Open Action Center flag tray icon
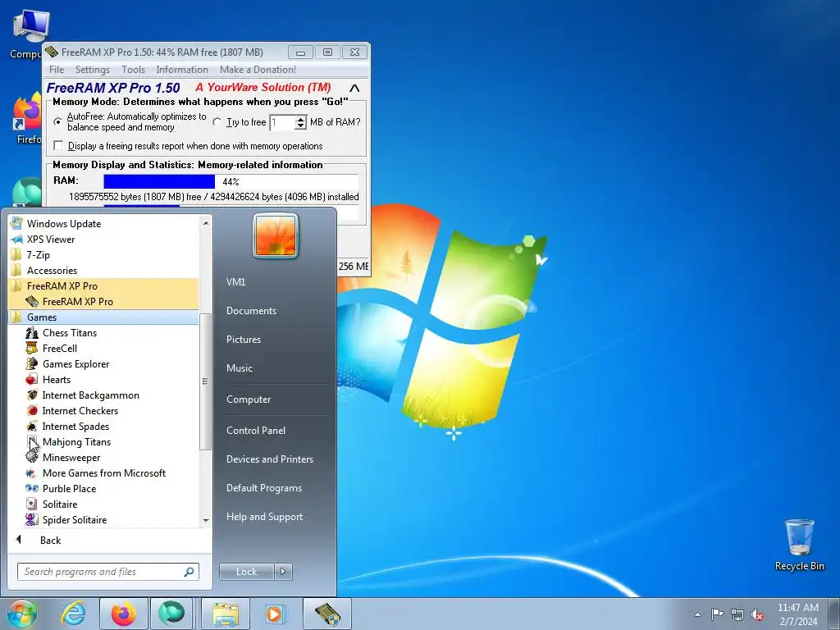The image size is (840, 630). pos(717,614)
